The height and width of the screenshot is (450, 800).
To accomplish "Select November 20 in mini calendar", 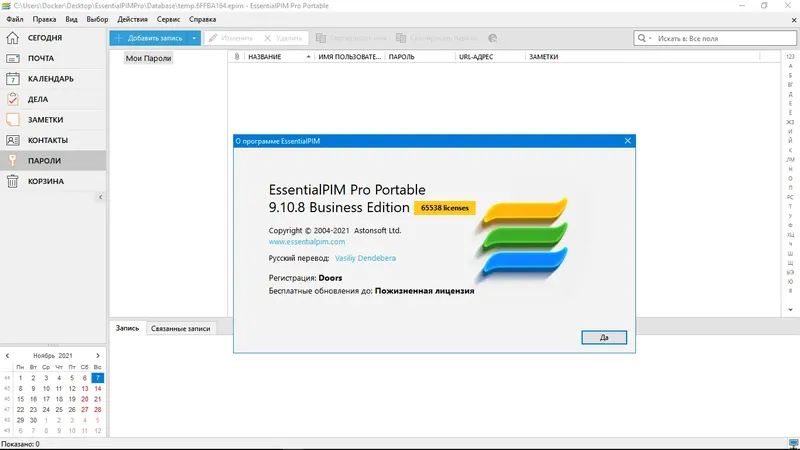I will pyautogui.click(x=85, y=399).
